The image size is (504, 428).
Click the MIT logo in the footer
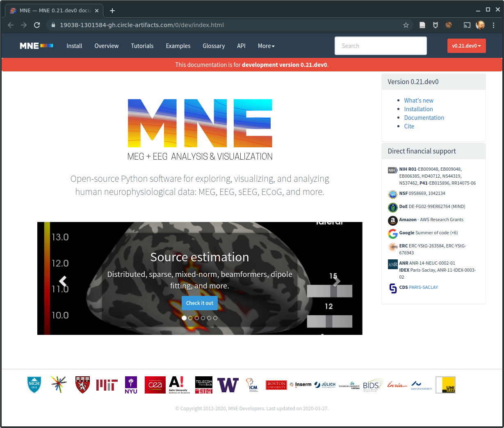[x=107, y=385]
